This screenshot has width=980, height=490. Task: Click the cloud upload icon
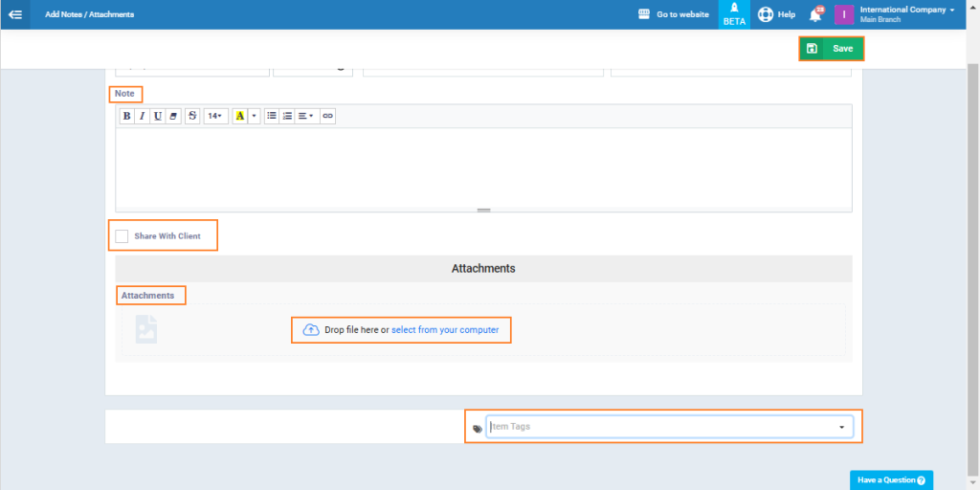coord(311,330)
